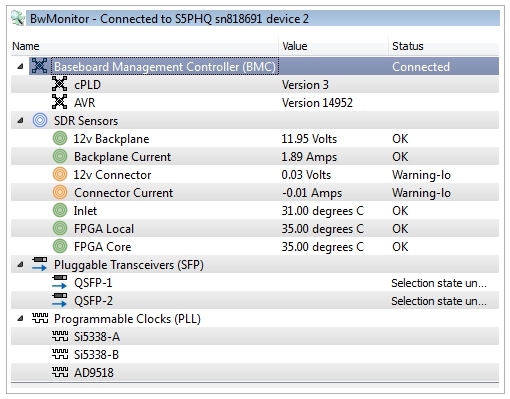Collapse the SDR Sensors tree node
This screenshot has height=399, width=510.
click(20, 120)
